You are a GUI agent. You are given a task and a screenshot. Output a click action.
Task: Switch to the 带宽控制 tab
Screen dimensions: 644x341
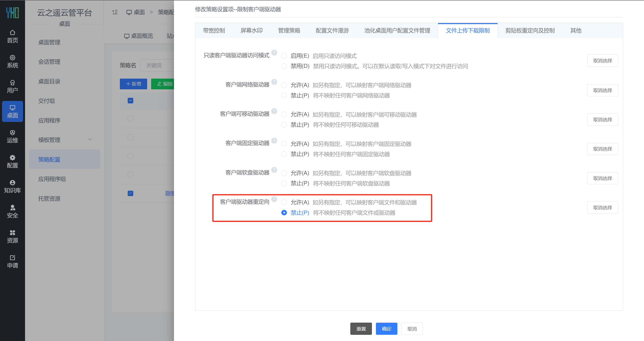click(x=214, y=30)
